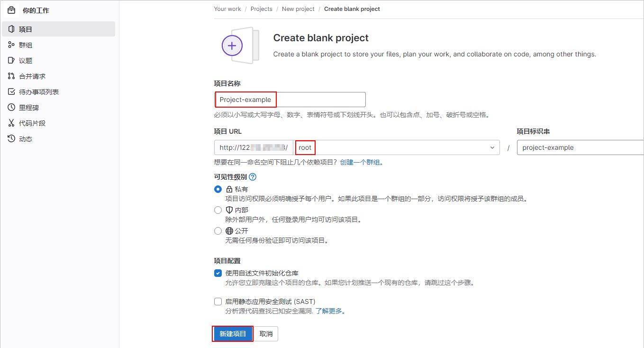Enable 启用静态应用安全测试 (SAST) checkbox
644x348 pixels.
pyautogui.click(x=218, y=302)
